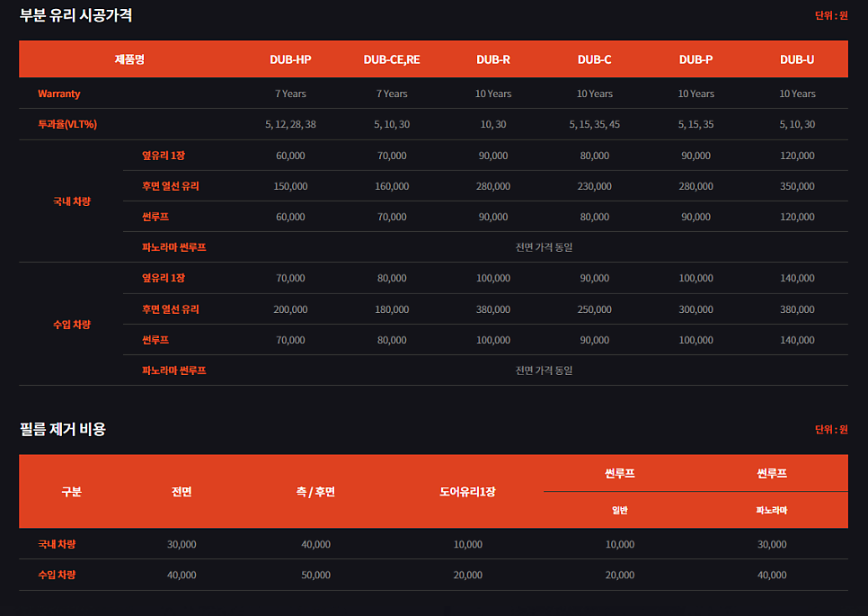868x616 pixels.
Task: Click VLT value '5, 15, 35' under DUB-P
Action: 695,124
